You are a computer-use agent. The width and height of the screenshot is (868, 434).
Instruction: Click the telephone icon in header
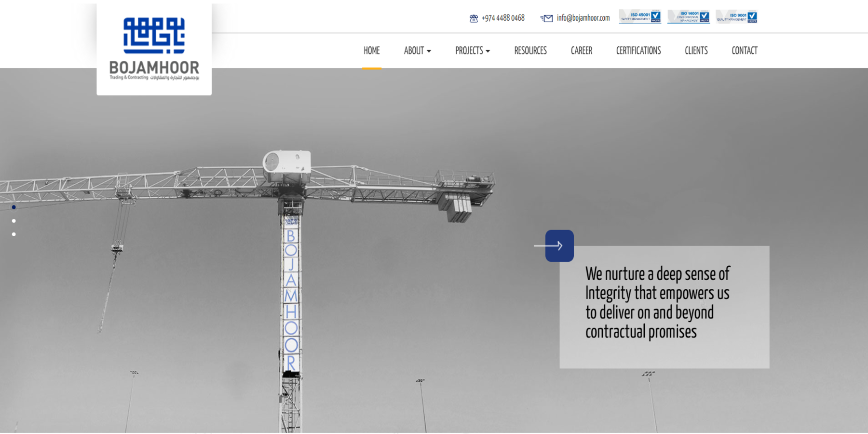click(474, 18)
